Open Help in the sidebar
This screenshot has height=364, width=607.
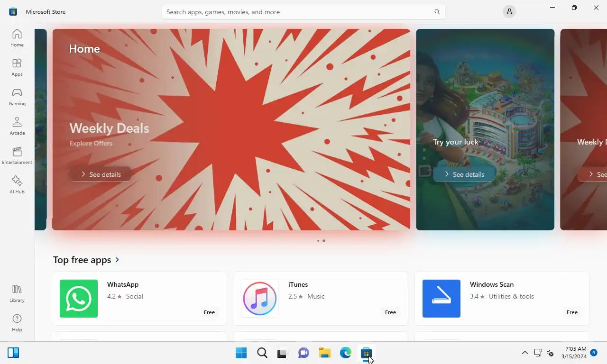[x=17, y=323]
